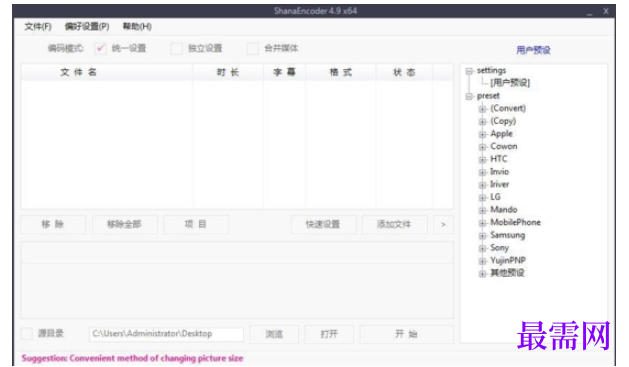Select the MobilePhone tree label

coord(515,222)
